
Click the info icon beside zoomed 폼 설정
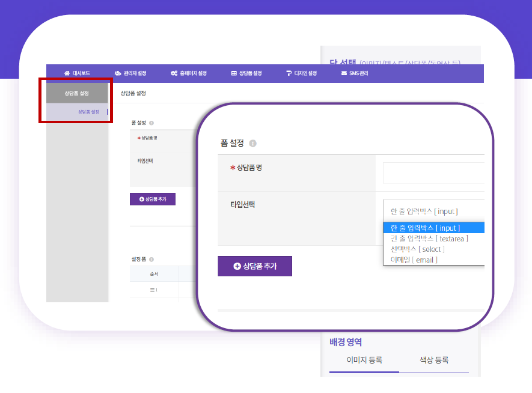click(x=252, y=143)
